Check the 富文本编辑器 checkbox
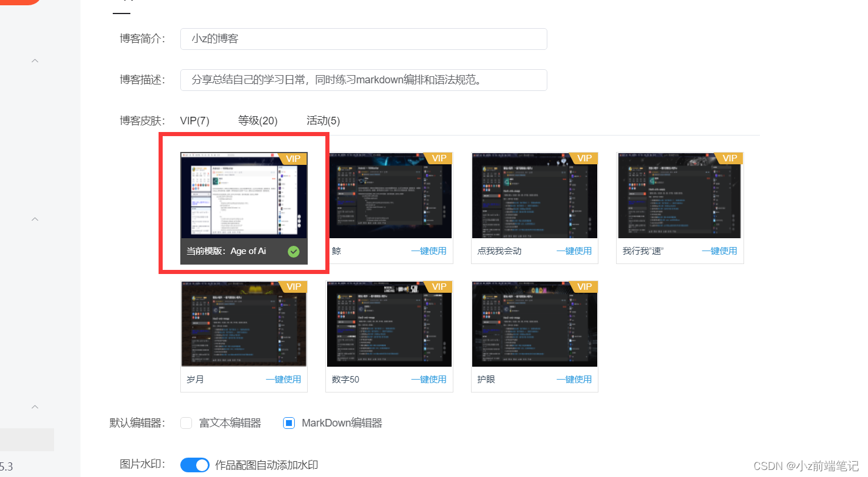Viewport: 868px width, 477px height. (186, 422)
